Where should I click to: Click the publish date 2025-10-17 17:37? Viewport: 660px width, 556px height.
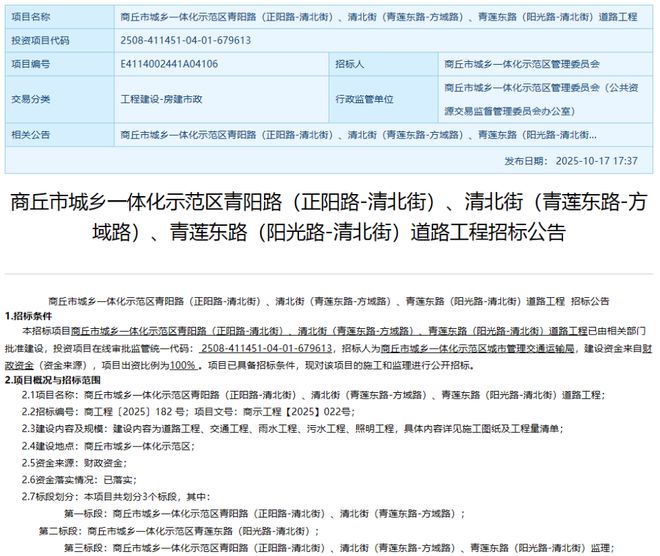point(597,161)
